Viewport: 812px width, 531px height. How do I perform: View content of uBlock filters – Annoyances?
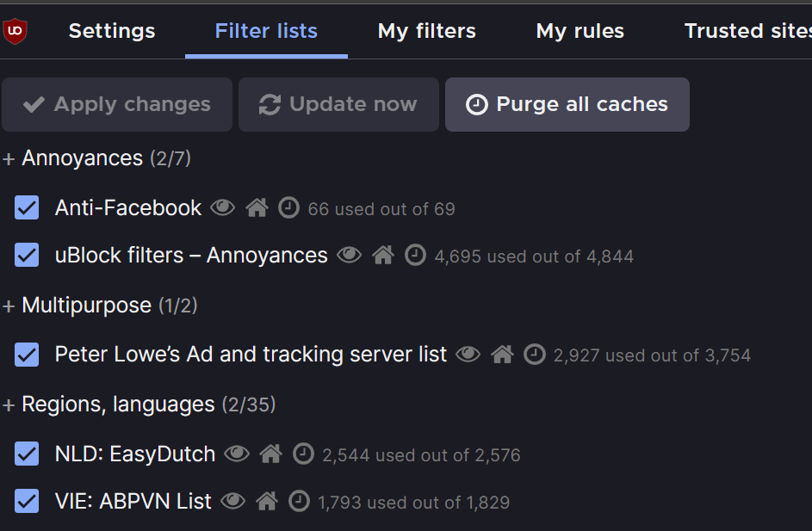349,256
